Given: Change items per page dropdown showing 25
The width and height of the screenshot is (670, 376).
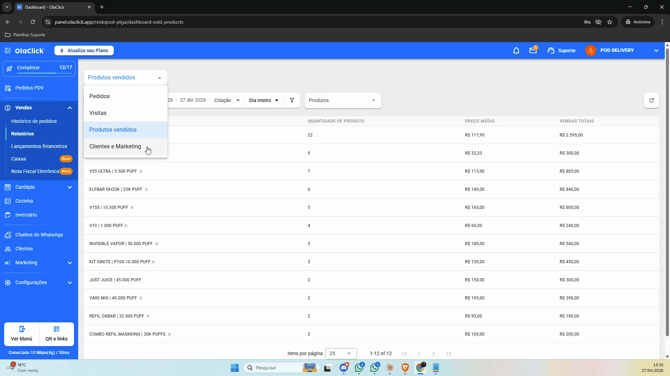Looking at the screenshot, I should [x=341, y=354].
